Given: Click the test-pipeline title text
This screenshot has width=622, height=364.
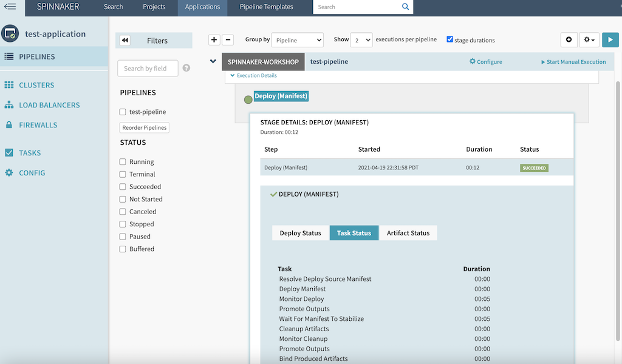Looking at the screenshot, I should [329, 61].
